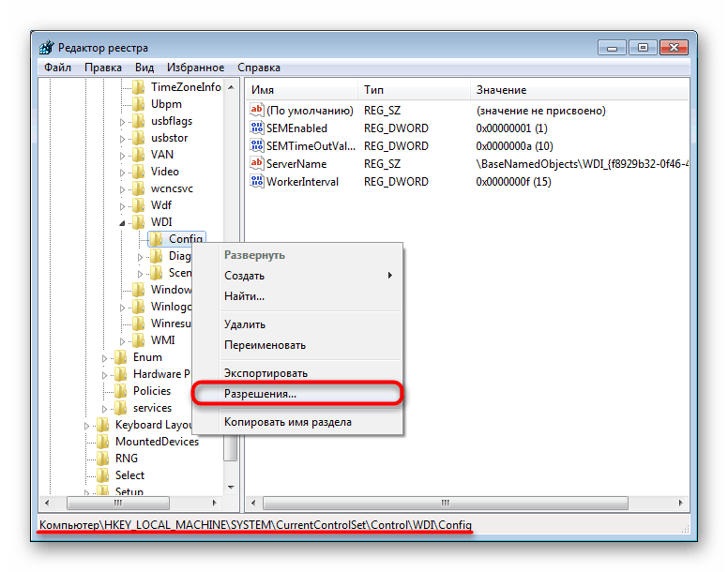Click the values pane scroll-right arrow
Viewport: 728px width, 572px height.
click(680, 503)
